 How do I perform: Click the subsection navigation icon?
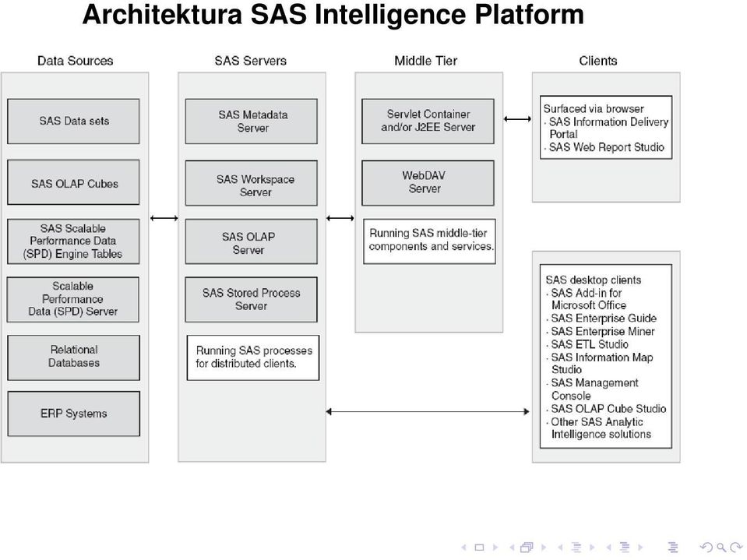click(576, 547)
